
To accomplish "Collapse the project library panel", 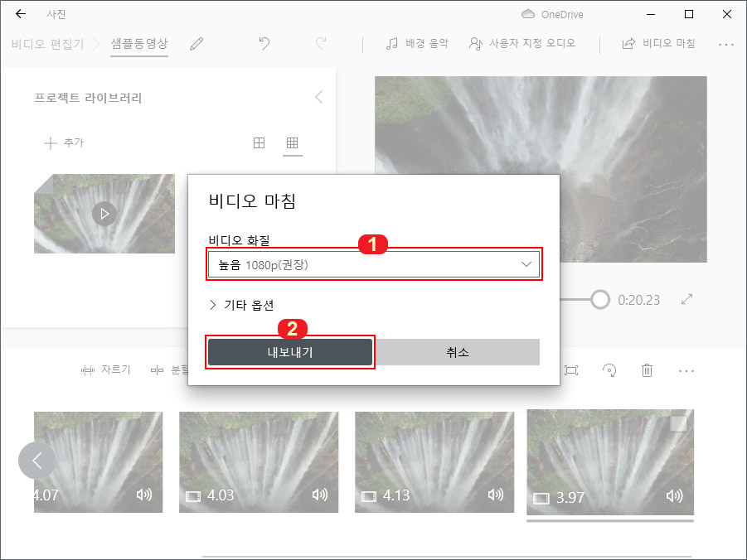I will click(319, 96).
